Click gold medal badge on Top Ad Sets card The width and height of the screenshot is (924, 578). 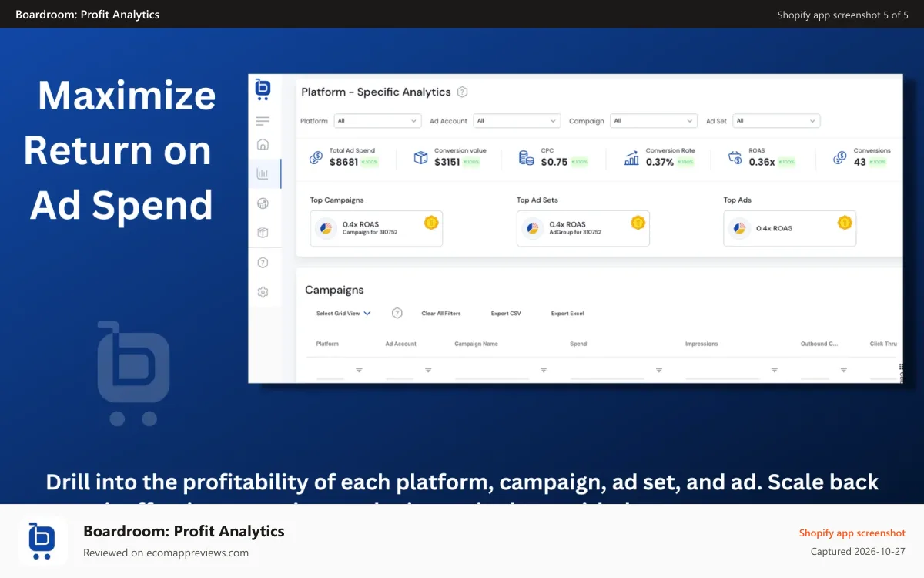point(638,223)
